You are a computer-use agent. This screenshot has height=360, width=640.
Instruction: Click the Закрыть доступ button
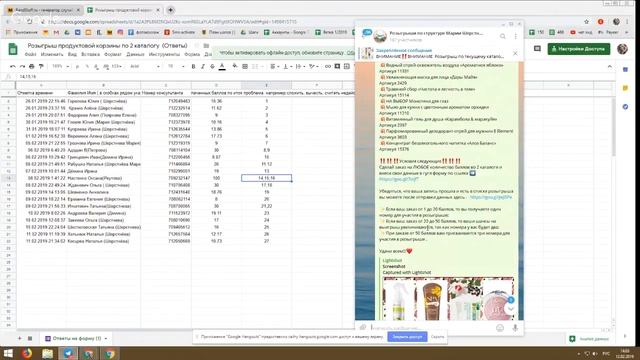407,337
